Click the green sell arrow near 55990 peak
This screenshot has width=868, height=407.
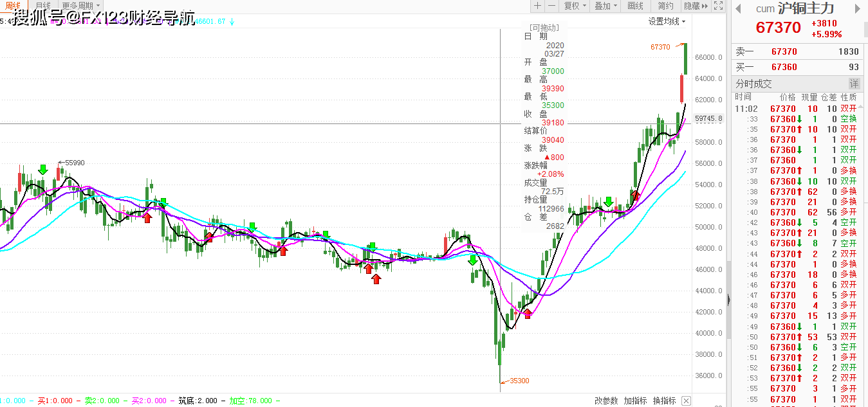click(43, 169)
